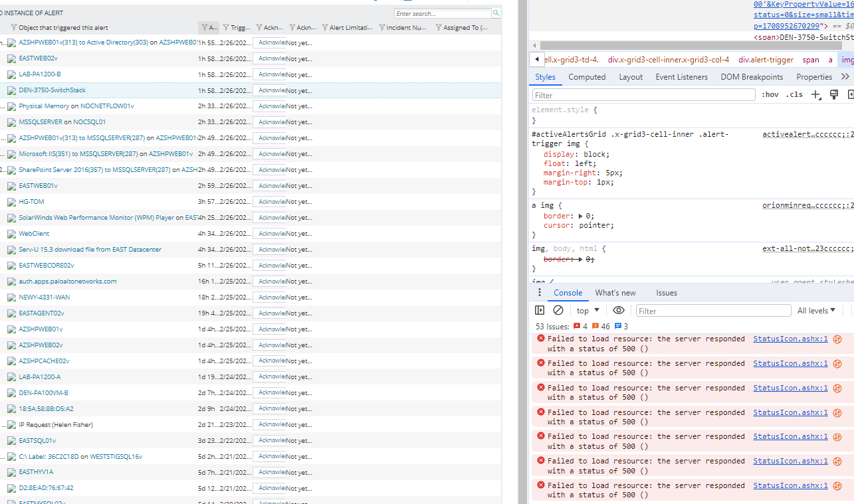Open the NOCSQL01 node link
Viewport: 854px width, 504px height.
coord(90,122)
